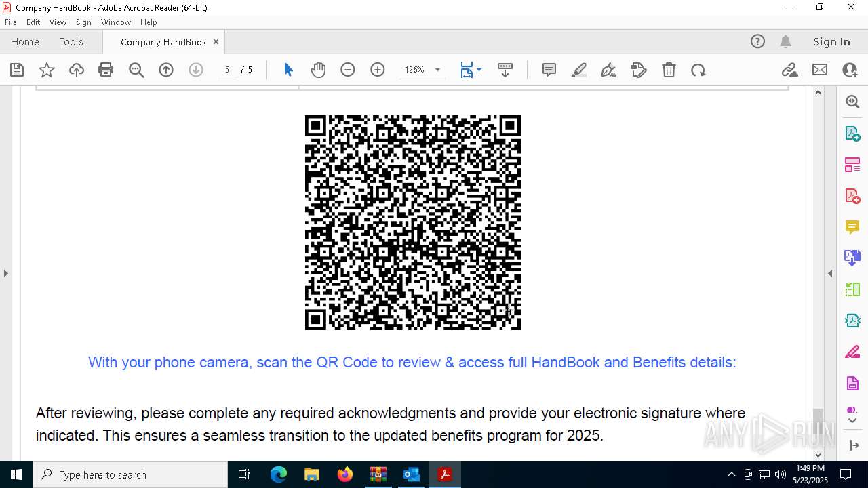Open the Organize Pages tool in right pane
The height and width of the screenshot is (488, 868).
click(852, 164)
